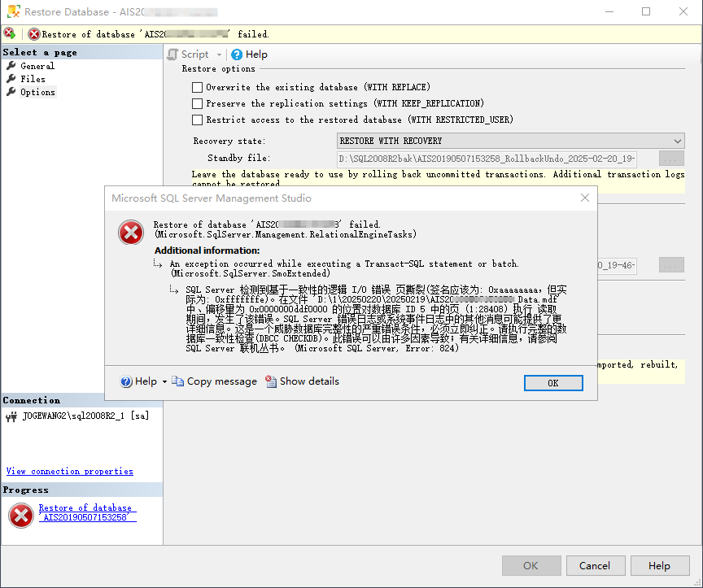The image size is (703, 588).
Task: Click the red error icon in the dialog
Action: [x=130, y=233]
